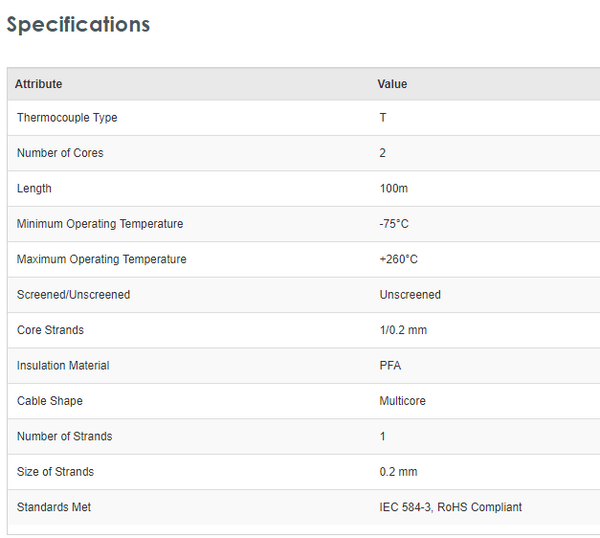600x538 pixels.
Task: Click the Specifications heading
Action: pos(78,25)
